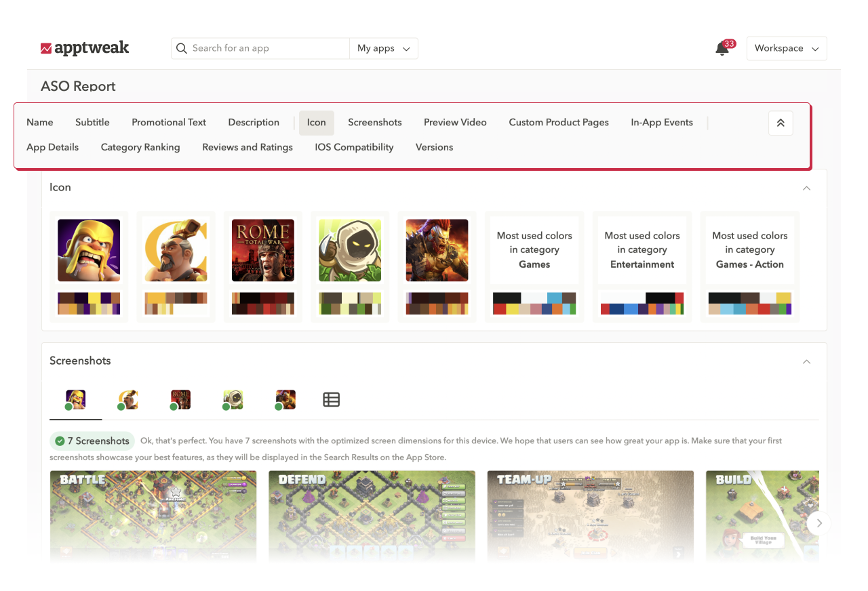Go to the Description section
The width and height of the screenshot is (868, 591).
(254, 123)
